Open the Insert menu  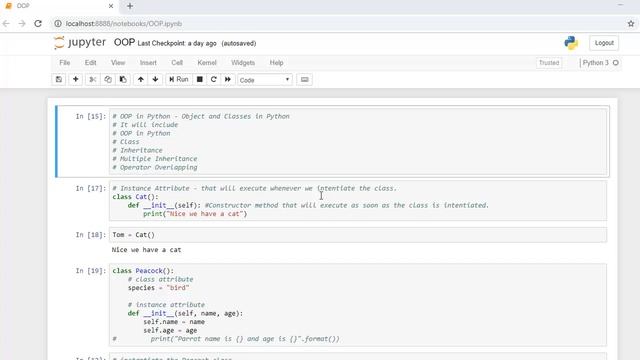coord(148,63)
